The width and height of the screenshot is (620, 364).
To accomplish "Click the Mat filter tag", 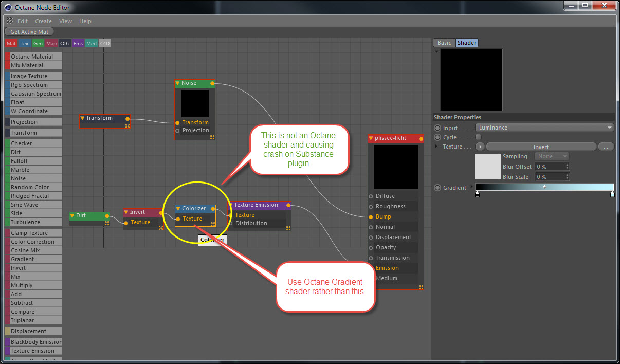I will [x=11, y=43].
